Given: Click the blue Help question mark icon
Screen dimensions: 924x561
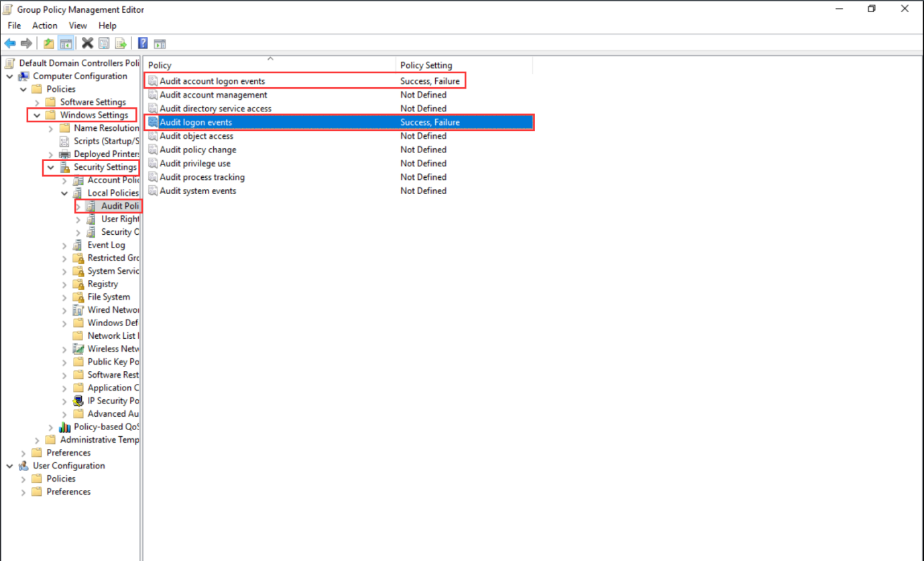Looking at the screenshot, I should click(x=143, y=44).
